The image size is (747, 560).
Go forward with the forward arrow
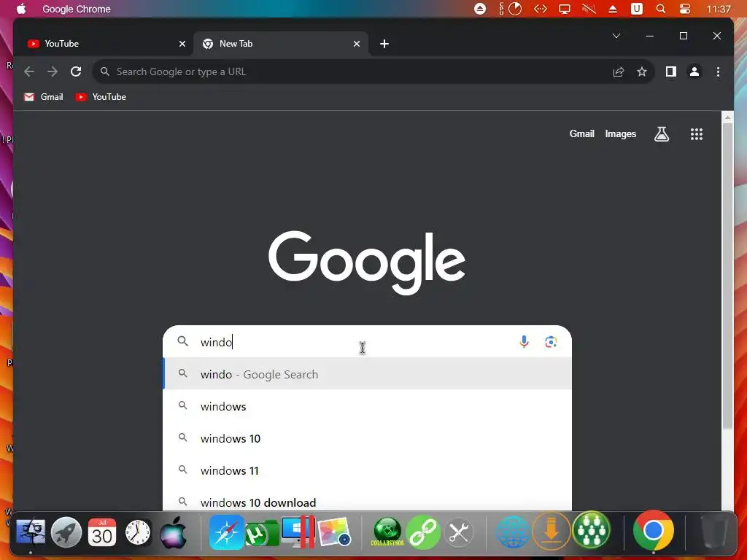click(x=53, y=71)
